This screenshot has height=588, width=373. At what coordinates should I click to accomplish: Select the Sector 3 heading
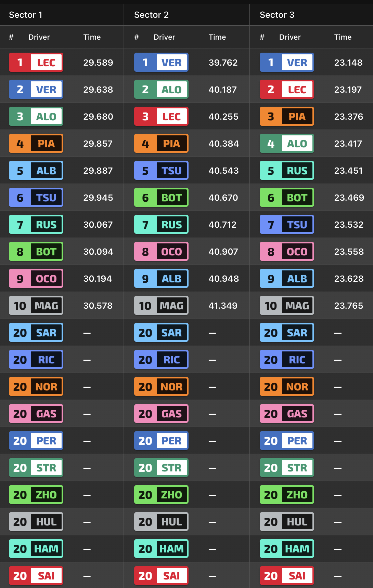click(x=277, y=15)
